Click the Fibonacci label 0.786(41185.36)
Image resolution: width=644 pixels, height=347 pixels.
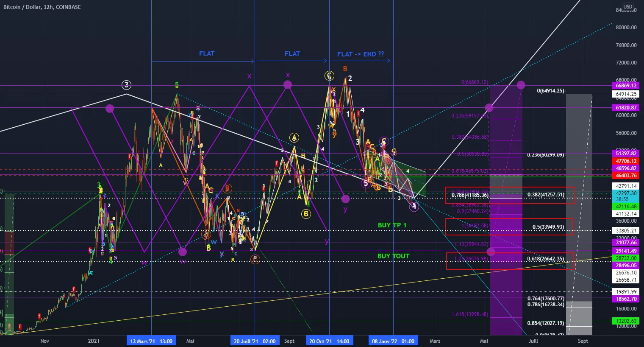[470, 195]
